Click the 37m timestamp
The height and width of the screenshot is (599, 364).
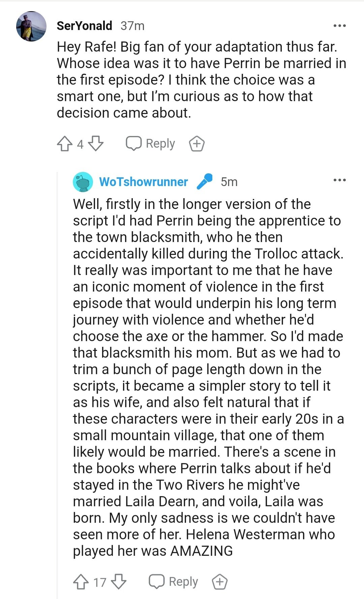[132, 26]
